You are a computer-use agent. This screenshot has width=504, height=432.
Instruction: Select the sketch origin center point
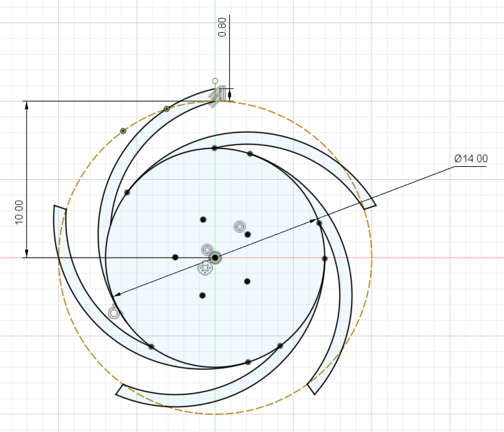point(215,258)
